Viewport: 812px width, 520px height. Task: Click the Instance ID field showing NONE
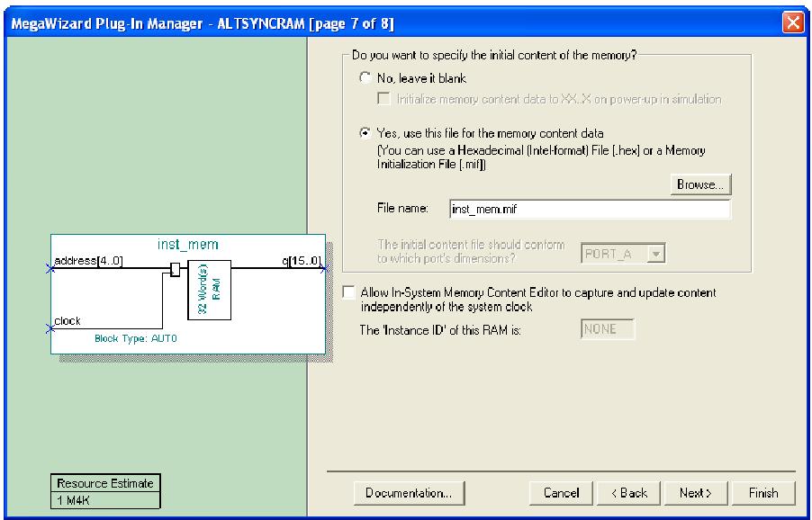[608, 329]
